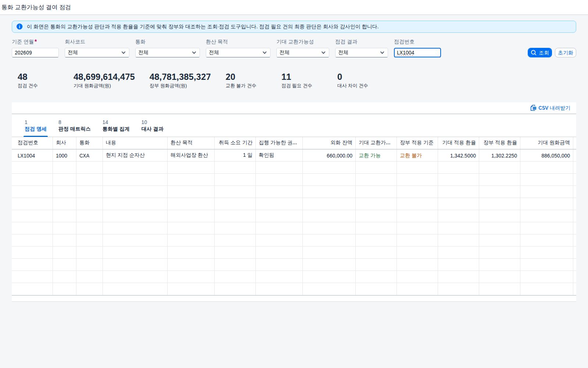Screen dimensions: 588x368
Task: Click the 교환 불가 status in the row
Action: (411, 156)
